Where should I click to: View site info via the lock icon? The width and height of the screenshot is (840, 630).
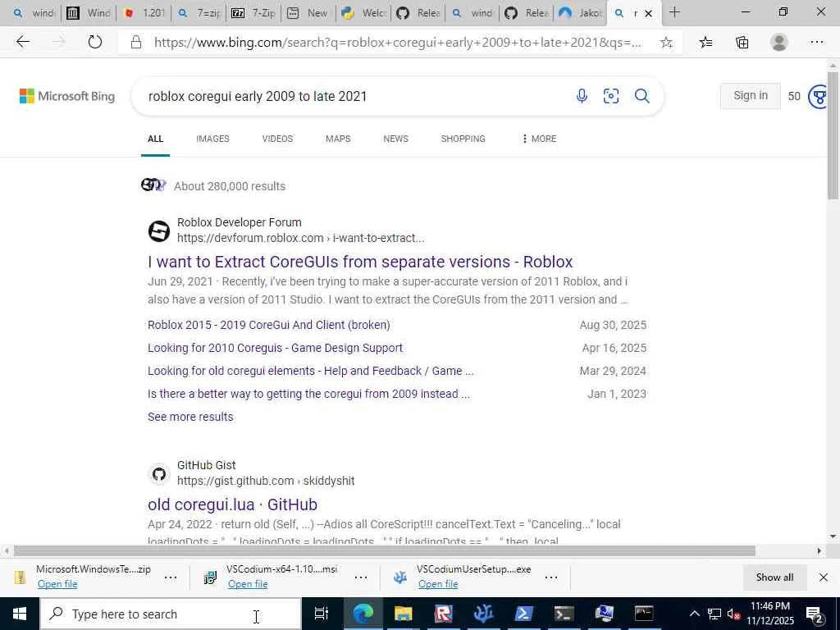136,43
